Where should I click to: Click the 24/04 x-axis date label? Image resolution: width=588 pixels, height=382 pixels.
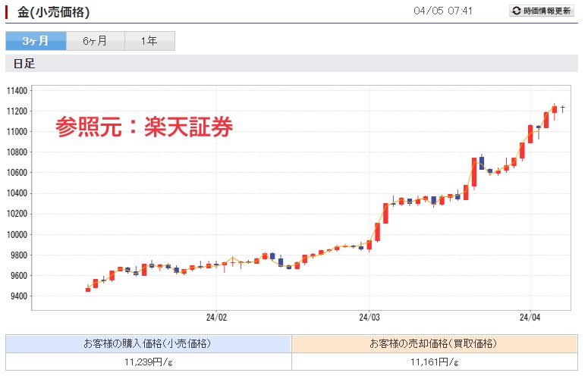point(530,318)
